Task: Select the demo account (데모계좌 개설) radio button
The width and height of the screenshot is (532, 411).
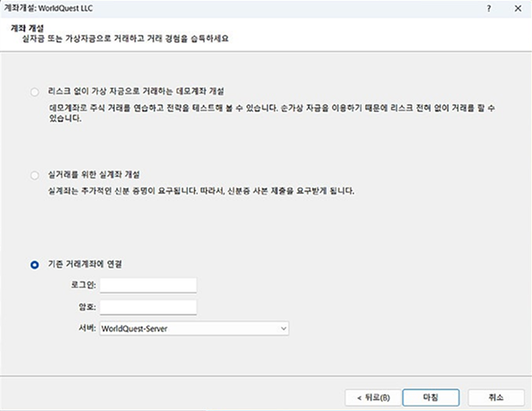Action: pos(35,92)
